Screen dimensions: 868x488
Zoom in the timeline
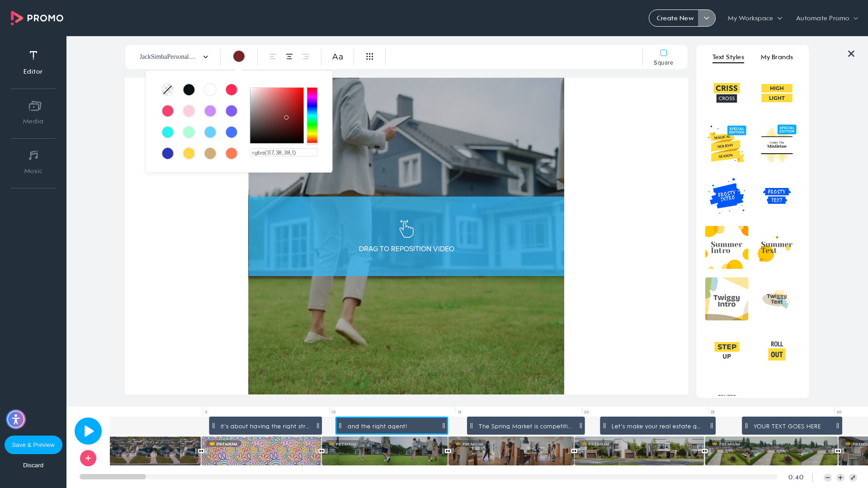(840, 478)
